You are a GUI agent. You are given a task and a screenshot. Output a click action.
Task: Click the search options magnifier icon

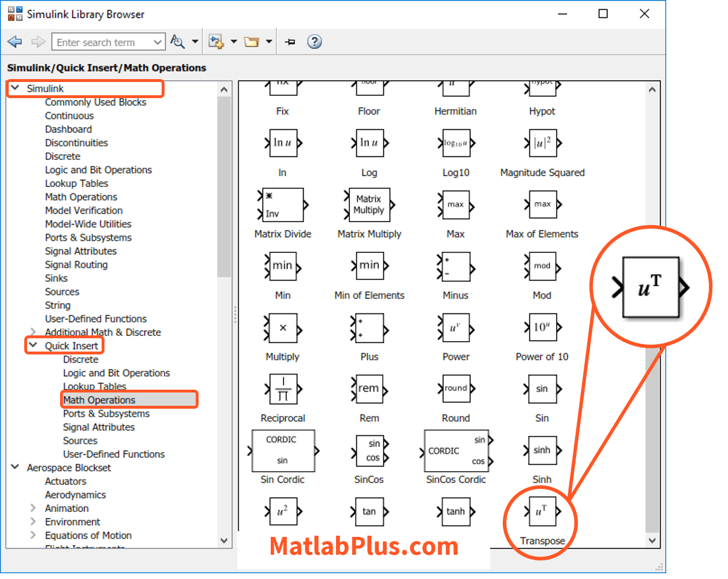[178, 42]
